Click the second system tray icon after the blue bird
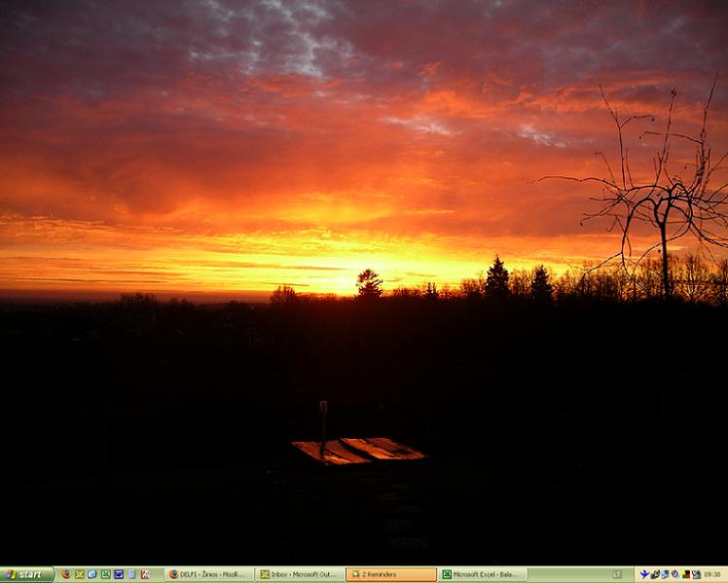Viewport: 728px width, 583px height. (655, 574)
